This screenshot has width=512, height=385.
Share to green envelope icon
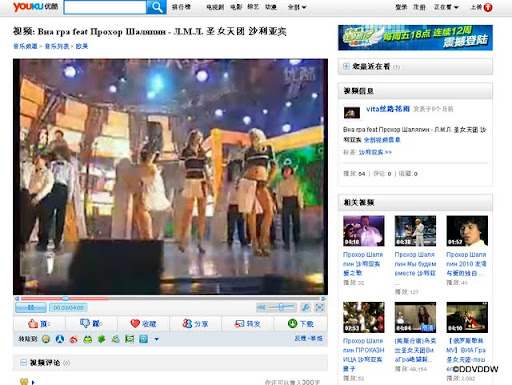coord(129,339)
